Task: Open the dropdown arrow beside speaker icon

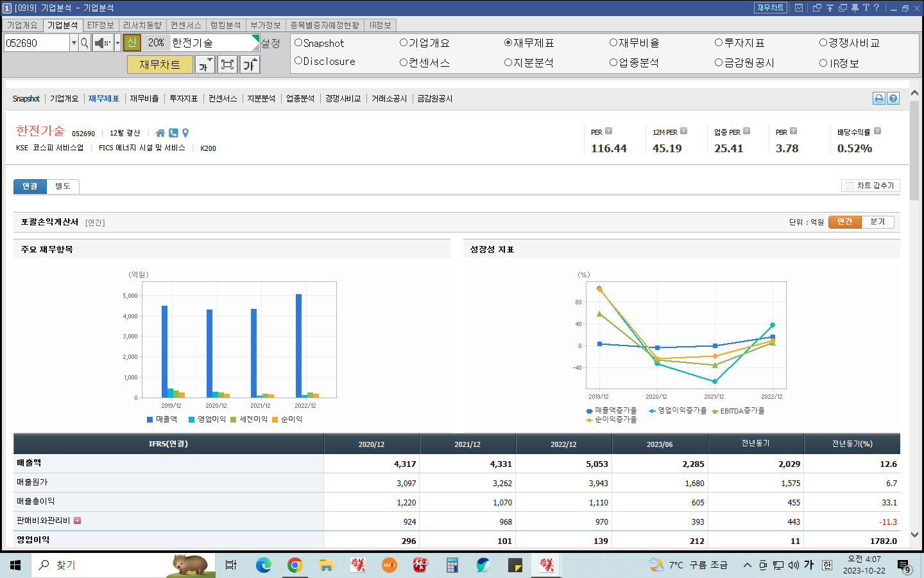Action: [117, 43]
